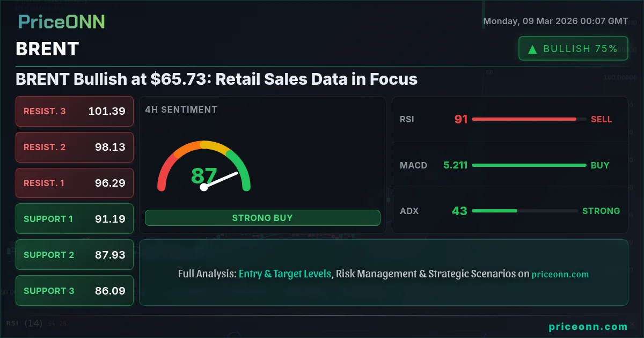The width and height of the screenshot is (644, 338).
Task: Click the 4H SENTIMENT heading
Action: 181,109
